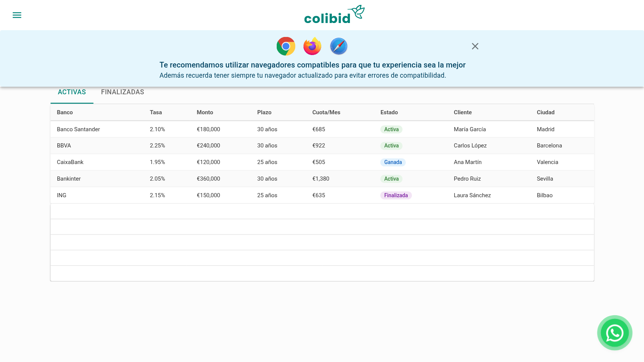Click the Activa badge for BBVA
The width and height of the screenshot is (644, 362).
pos(391,146)
